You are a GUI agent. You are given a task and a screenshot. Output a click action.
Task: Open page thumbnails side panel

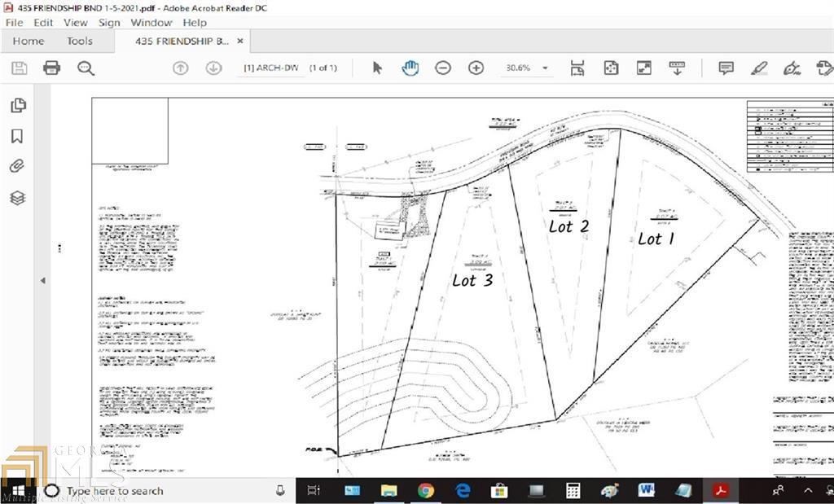(18, 105)
